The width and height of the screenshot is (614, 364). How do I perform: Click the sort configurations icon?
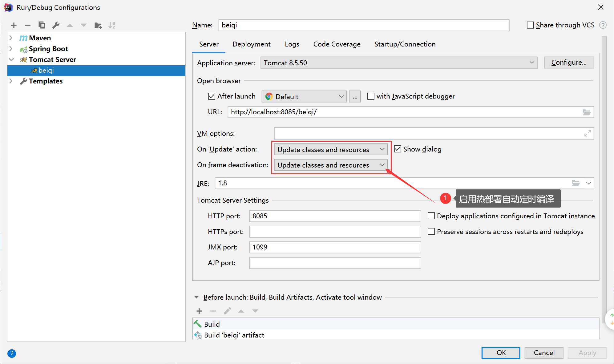[x=112, y=25]
